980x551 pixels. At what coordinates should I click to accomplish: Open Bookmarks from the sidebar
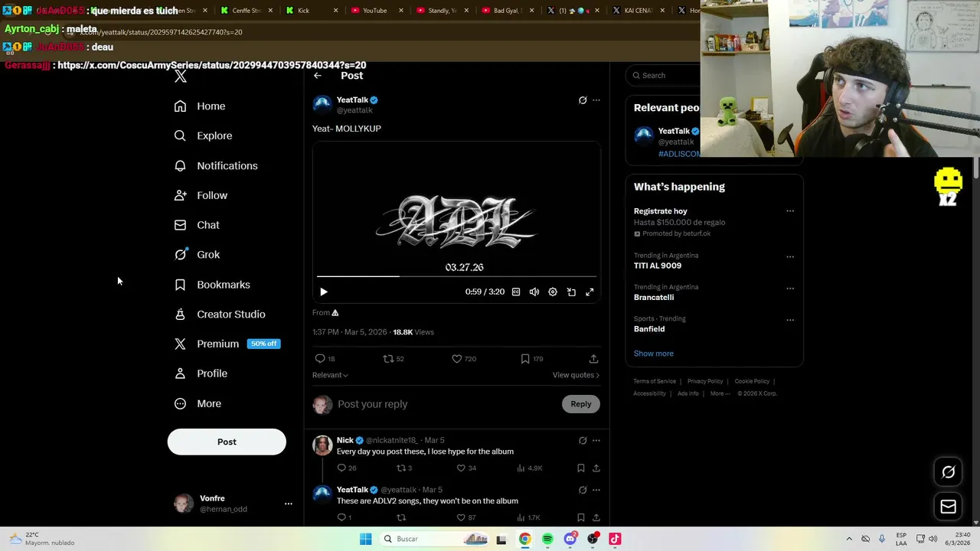(212, 285)
